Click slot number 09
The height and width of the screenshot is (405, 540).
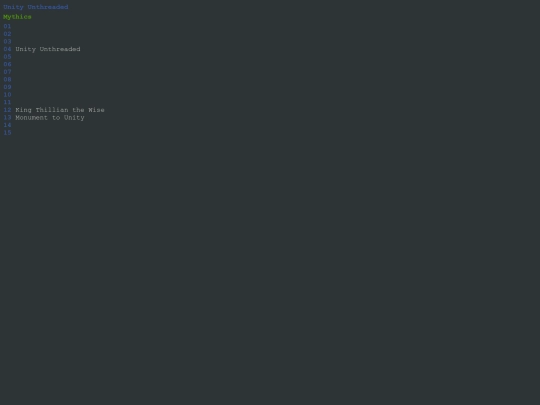7,87
